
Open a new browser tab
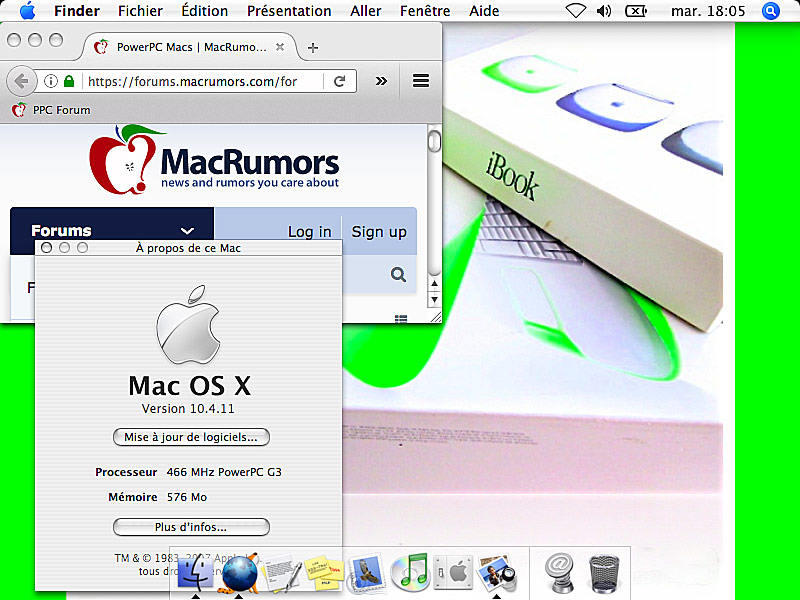pyautogui.click(x=313, y=47)
